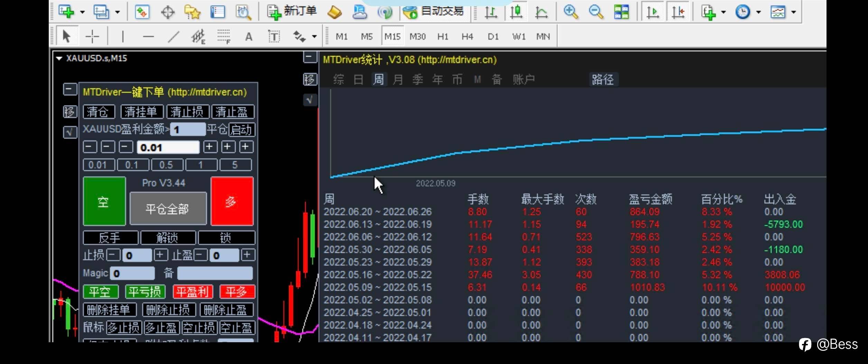Expand the Templates dropdown arrow
The height and width of the screenshot is (364, 868).
click(794, 12)
